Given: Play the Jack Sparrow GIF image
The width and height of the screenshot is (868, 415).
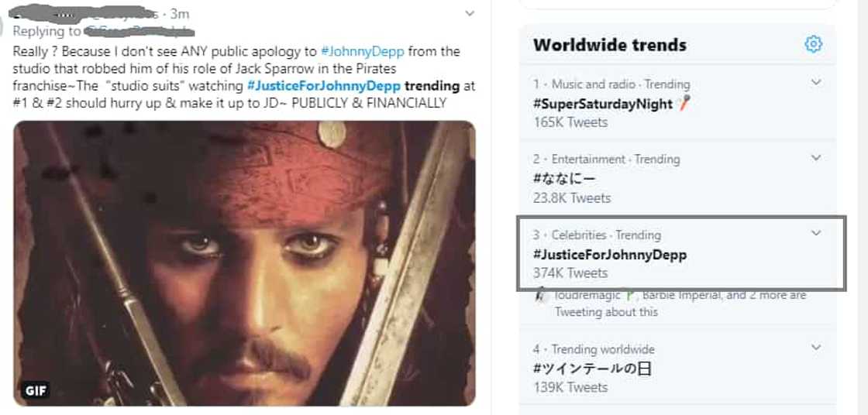Looking at the screenshot, I should point(245,263).
